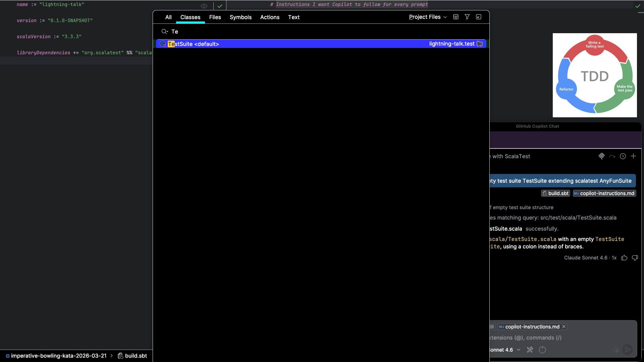
Task: Click the TDD cycle diagram image
Action: tap(595, 75)
